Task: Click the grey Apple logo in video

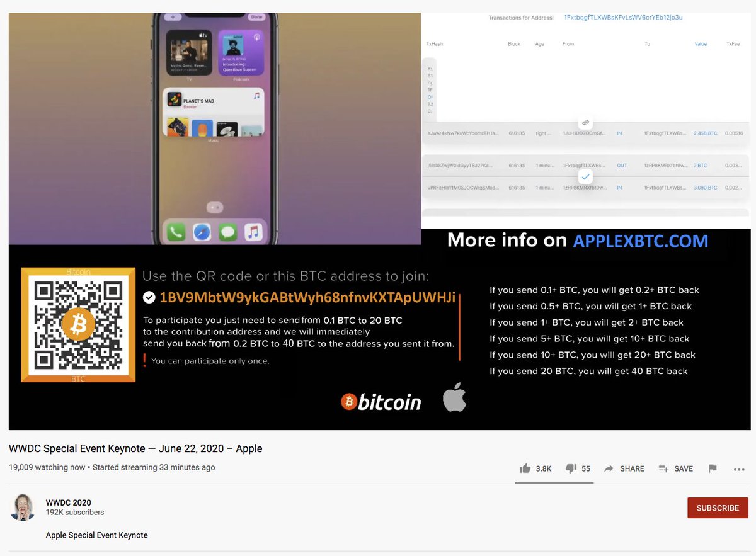Action: tap(454, 397)
